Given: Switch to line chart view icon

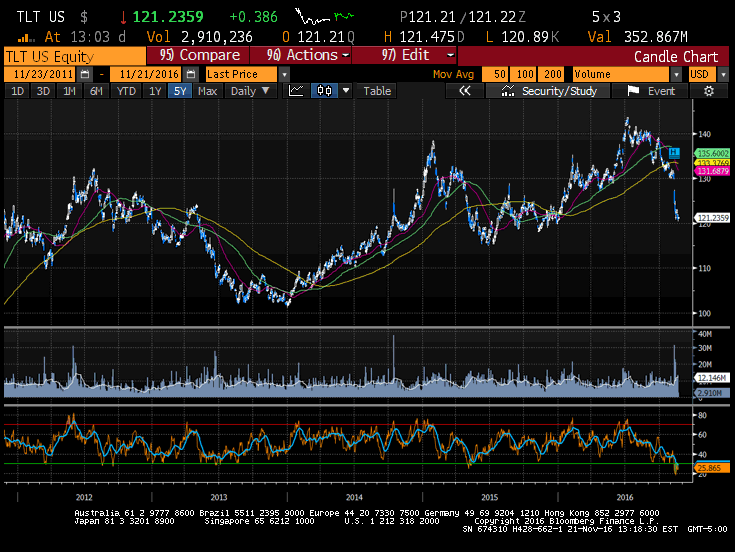Looking at the screenshot, I should click(x=296, y=91).
